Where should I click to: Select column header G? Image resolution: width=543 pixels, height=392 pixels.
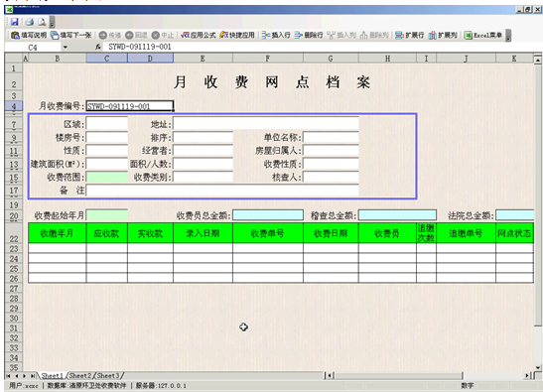coord(331,59)
